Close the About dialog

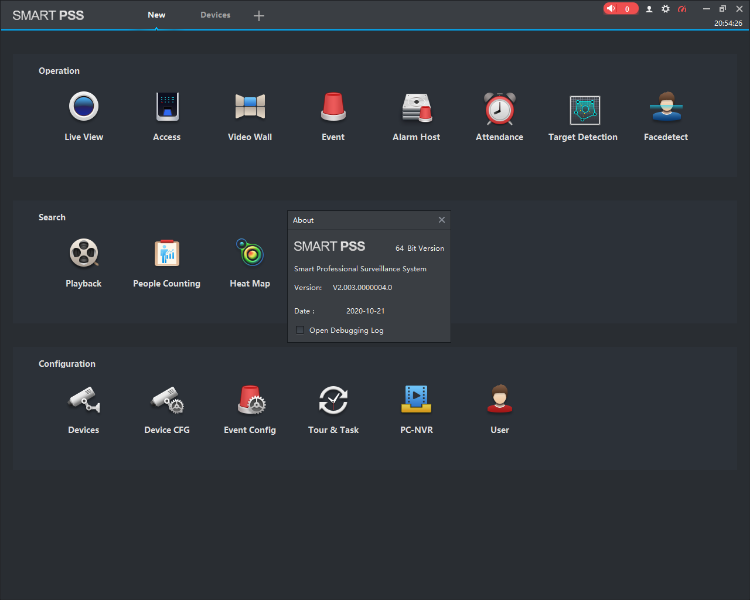click(441, 220)
